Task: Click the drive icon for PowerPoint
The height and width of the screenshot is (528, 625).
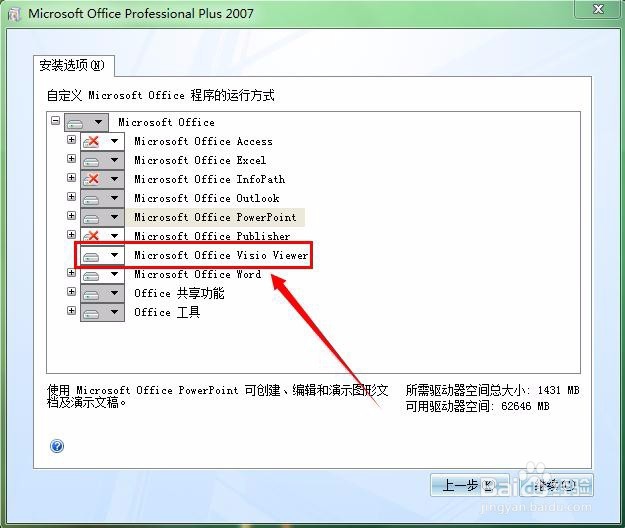Action: [91, 218]
